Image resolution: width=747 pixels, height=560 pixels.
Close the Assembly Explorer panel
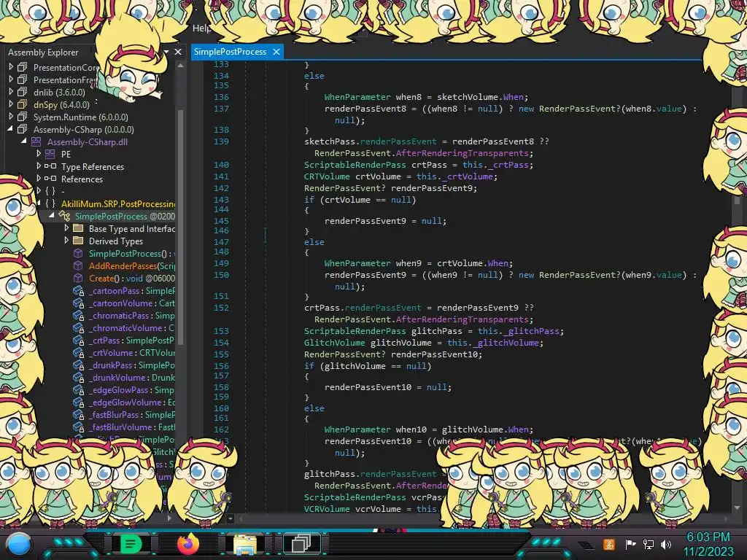pos(178,52)
